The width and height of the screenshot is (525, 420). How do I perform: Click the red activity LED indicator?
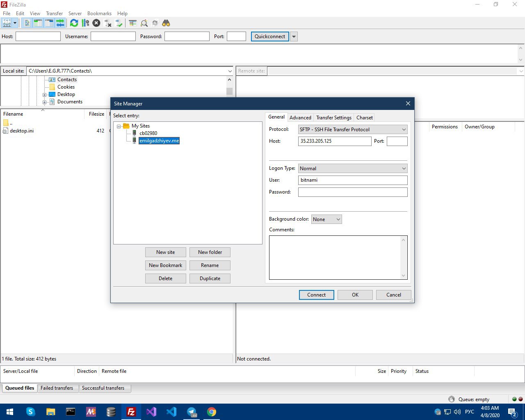[x=520, y=399]
